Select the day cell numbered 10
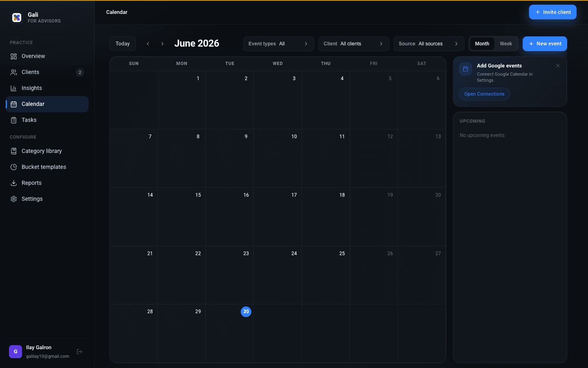This screenshot has height=368, width=588. click(278, 159)
